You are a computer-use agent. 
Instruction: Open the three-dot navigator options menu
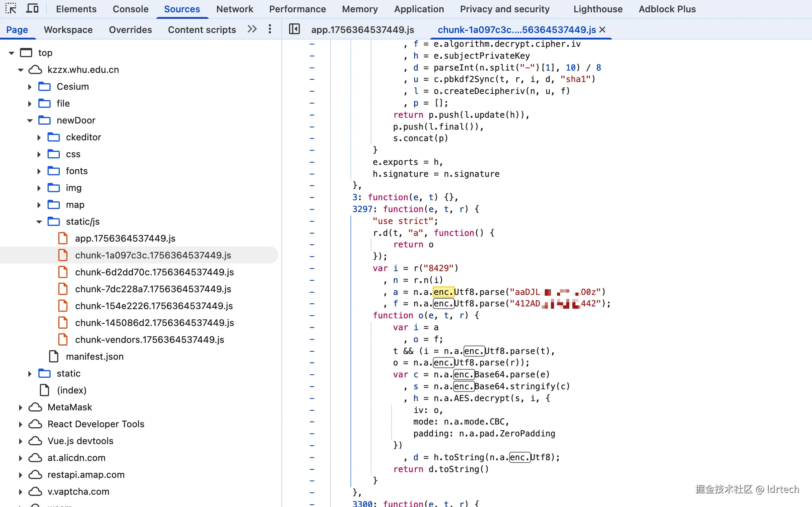pos(270,29)
